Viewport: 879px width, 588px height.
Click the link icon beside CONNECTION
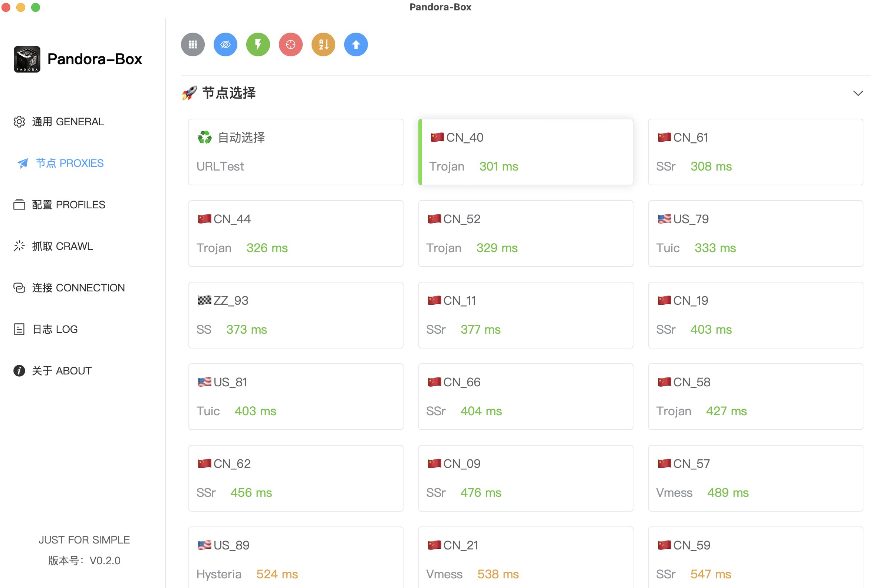pos(19,288)
